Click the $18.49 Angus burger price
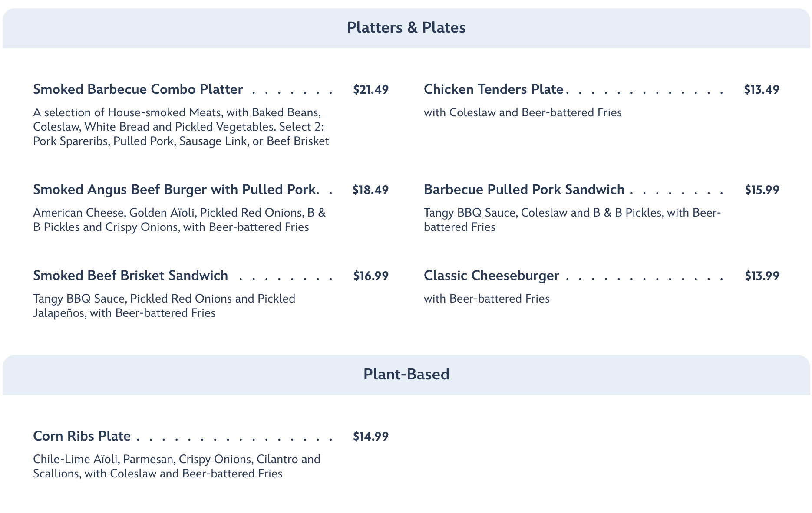This screenshot has height=513, width=812. (370, 190)
